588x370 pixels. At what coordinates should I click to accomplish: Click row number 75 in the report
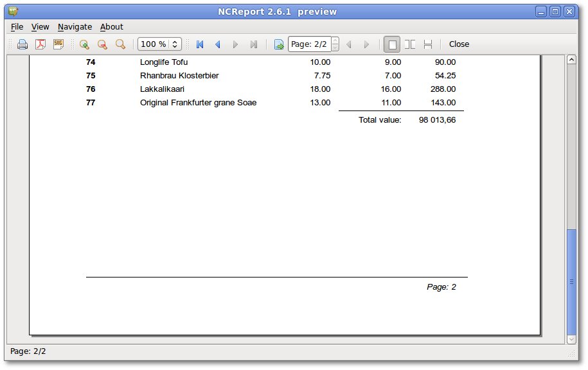tap(91, 76)
